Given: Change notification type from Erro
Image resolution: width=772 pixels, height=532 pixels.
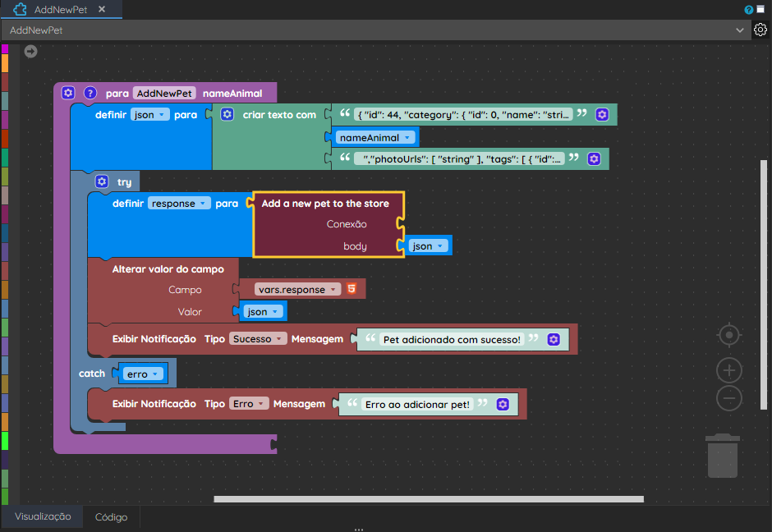Looking at the screenshot, I should point(249,404).
